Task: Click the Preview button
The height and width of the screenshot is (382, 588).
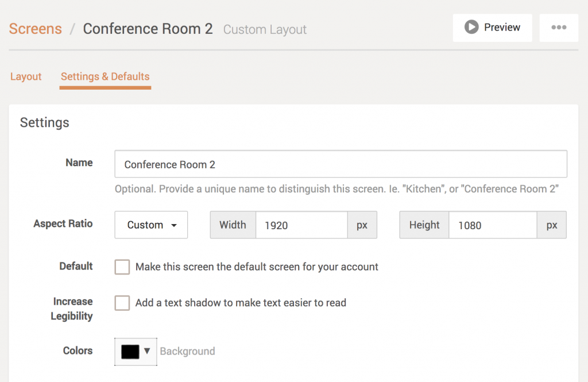Action: [492, 28]
